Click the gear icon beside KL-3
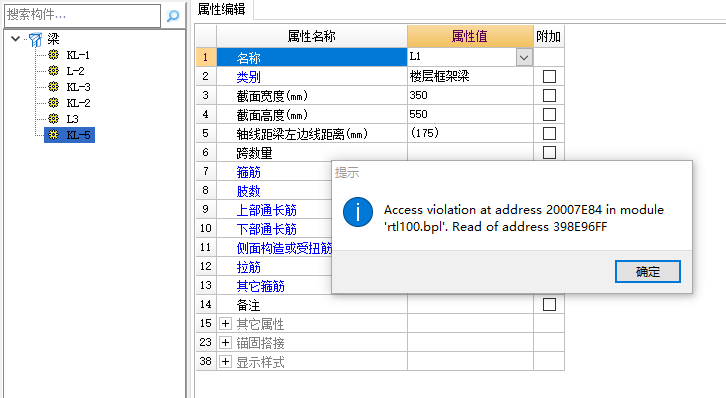The image size is (726, 398). coord(54,87)
